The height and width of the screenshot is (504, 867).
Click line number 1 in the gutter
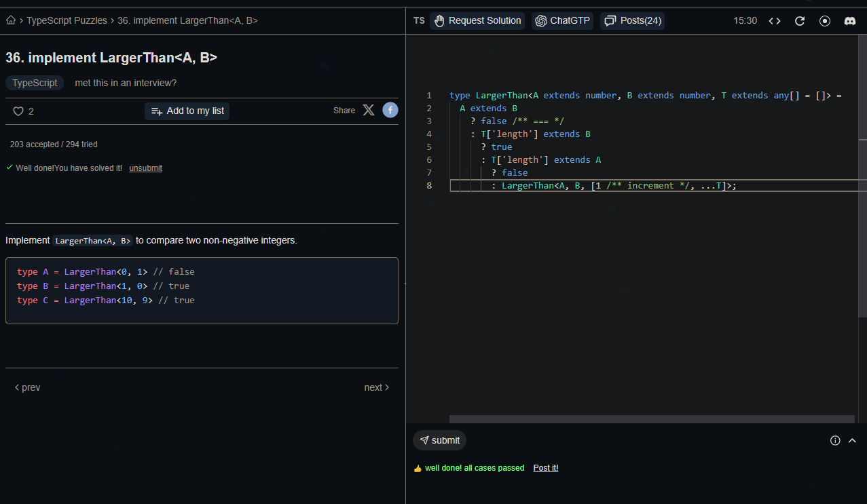pyautogui.click(x=429, y=96)
